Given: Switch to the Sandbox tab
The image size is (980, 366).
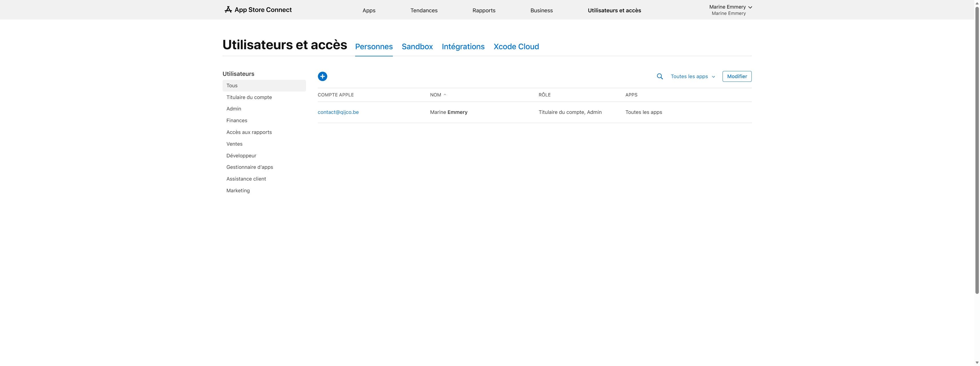Looking at the screenshot, I should click(417, 46).
